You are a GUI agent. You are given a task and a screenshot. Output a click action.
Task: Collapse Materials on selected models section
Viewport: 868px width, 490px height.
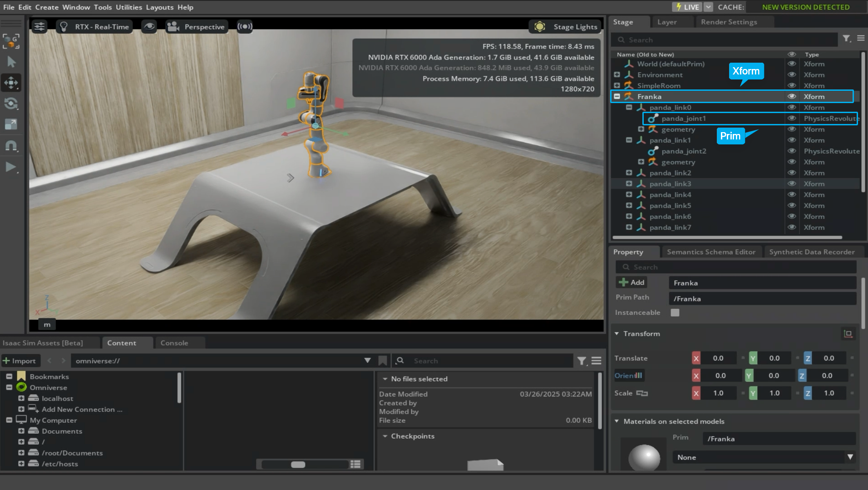click(617, 421)
